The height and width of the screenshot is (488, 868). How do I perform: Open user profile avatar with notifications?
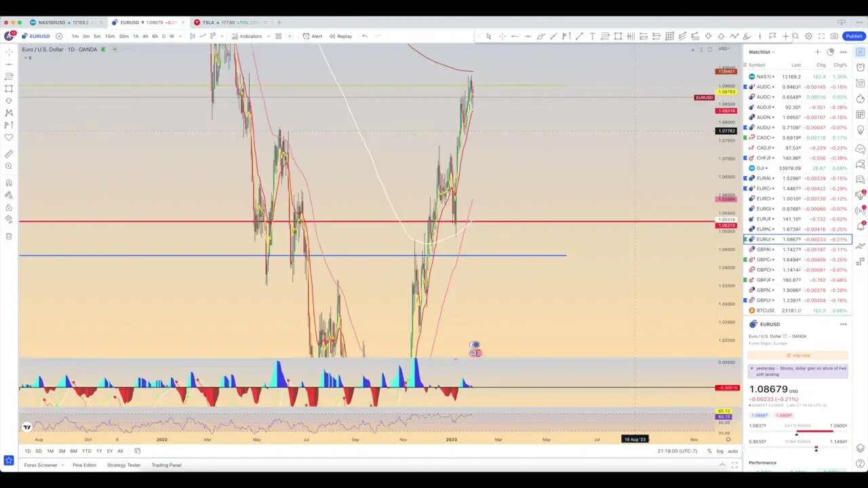tap(9, 36)
